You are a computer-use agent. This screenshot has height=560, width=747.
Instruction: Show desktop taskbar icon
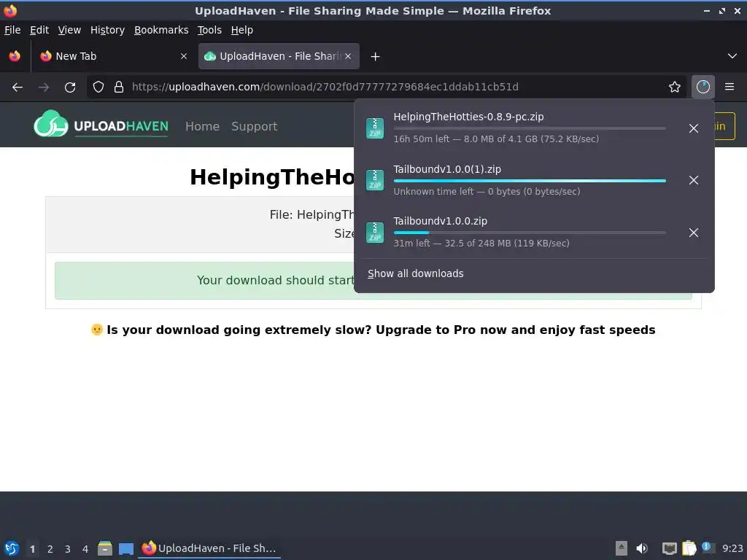pos(125,548)
